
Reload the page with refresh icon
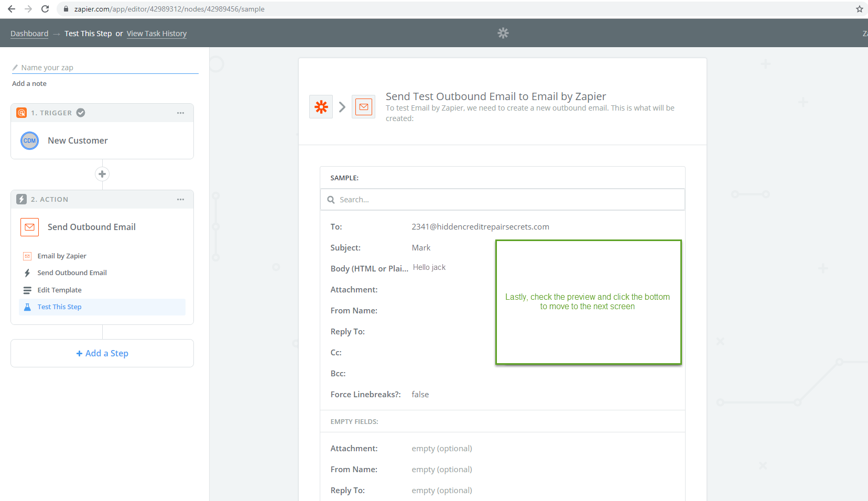[x=45, y=9]
